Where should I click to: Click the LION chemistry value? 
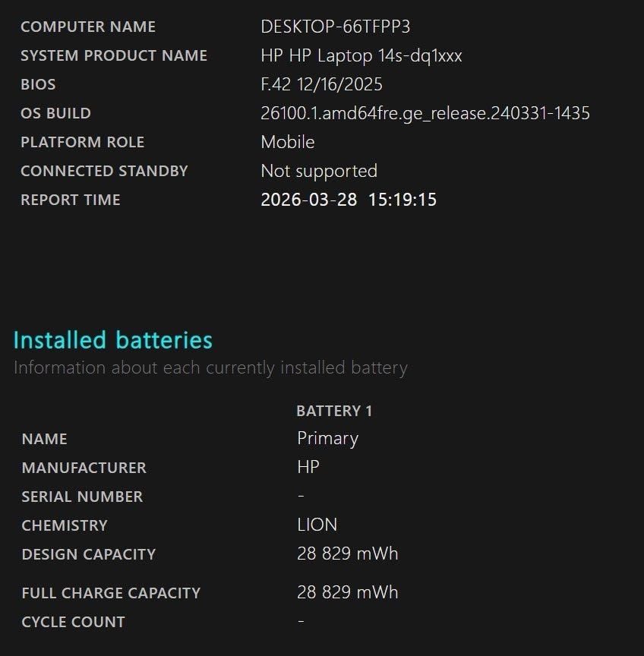(317, 525)
